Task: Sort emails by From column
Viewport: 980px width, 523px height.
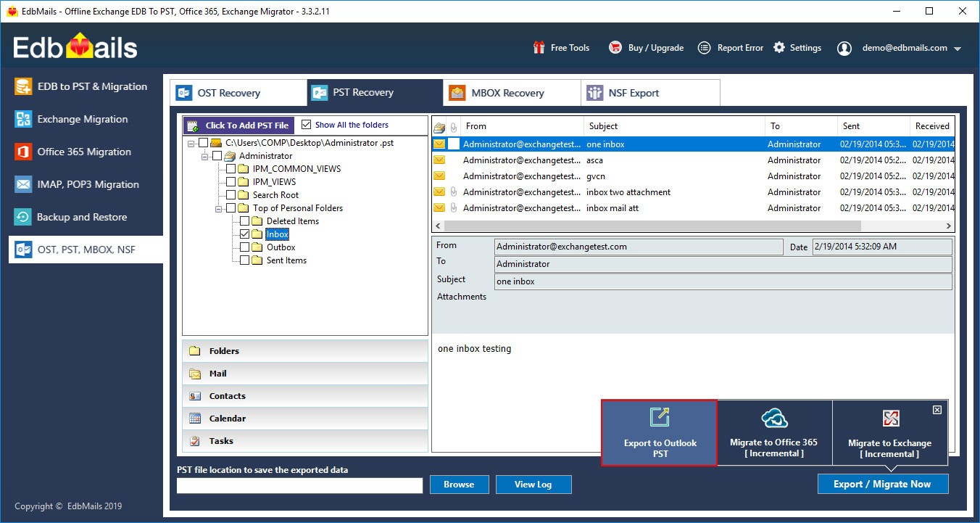Action: 522,126
